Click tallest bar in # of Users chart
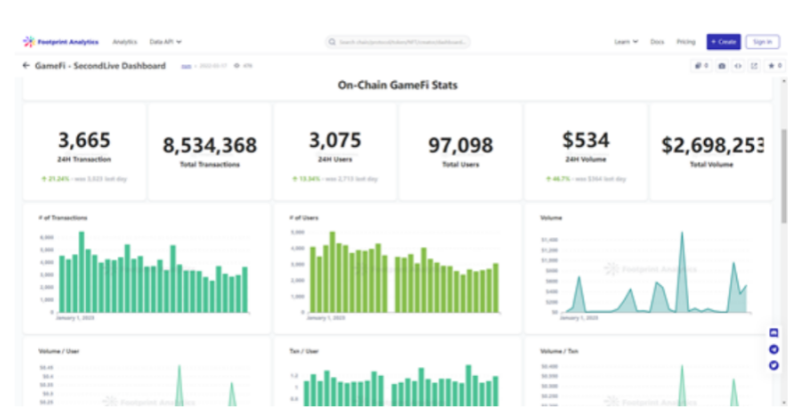Viewport: 796px width, 417px height. click(x=333, y=272)
